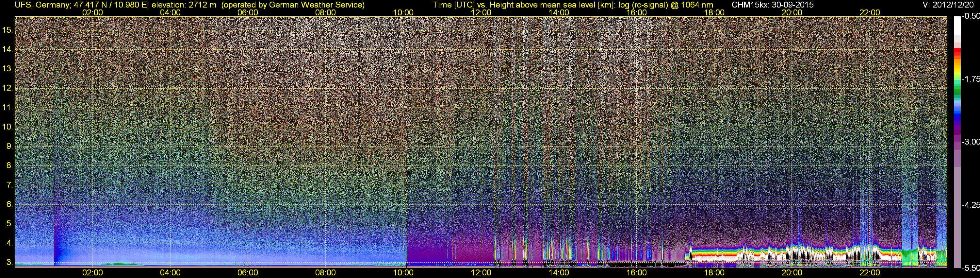The image size is (980, 278).
Task: Click the white segment of the colorbar
Action: tap(957, 26)
